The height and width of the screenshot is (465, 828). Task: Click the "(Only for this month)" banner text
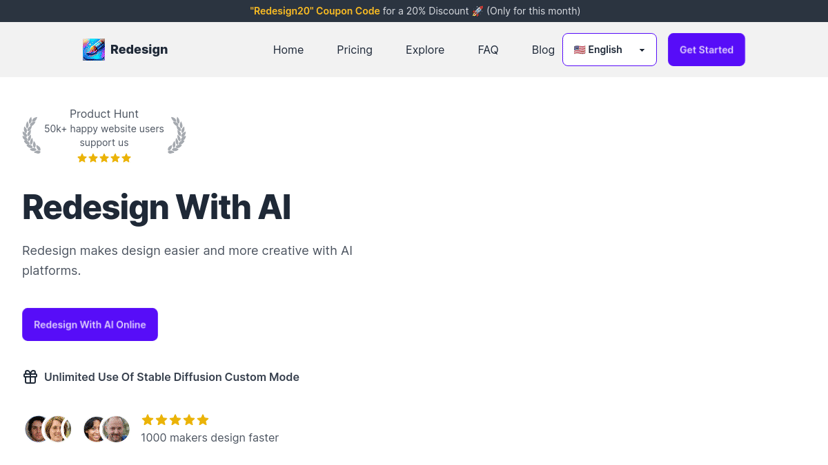coord(533,11)
